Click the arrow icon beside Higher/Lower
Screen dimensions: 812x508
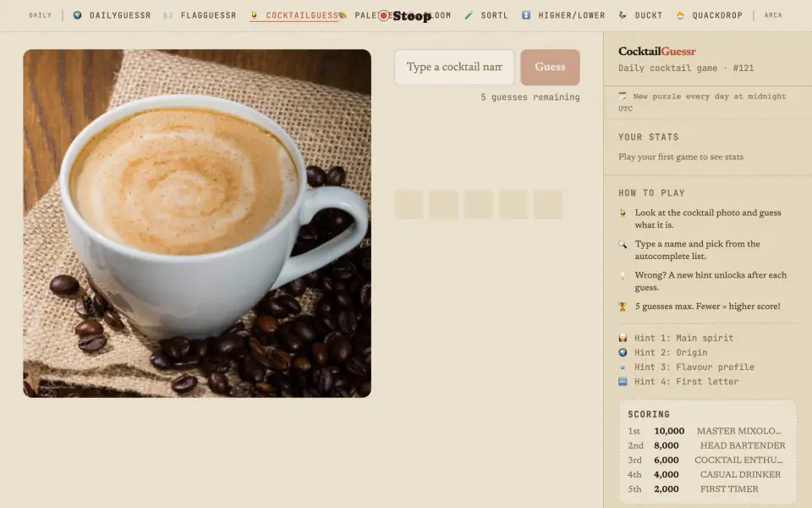(x=525, y=15)
